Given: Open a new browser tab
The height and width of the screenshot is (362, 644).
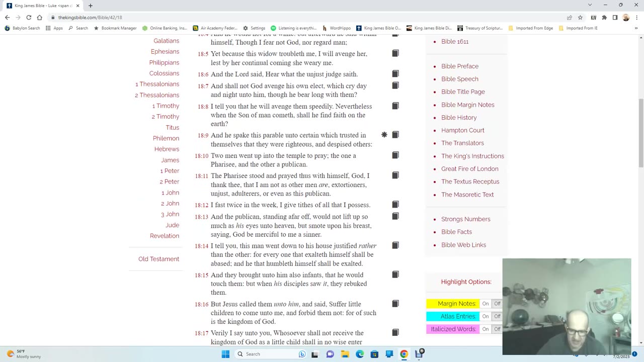Looking at the screenshot, I should (x=91, y=6).
